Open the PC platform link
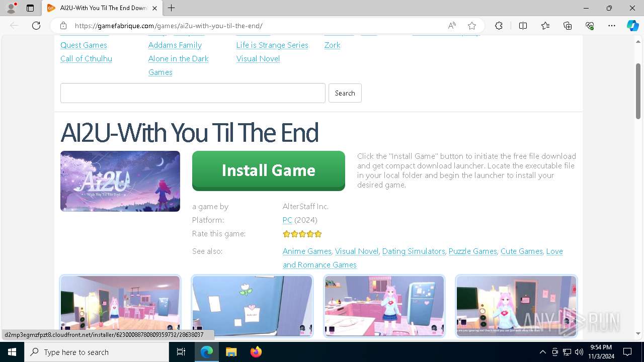 [287, 220]
